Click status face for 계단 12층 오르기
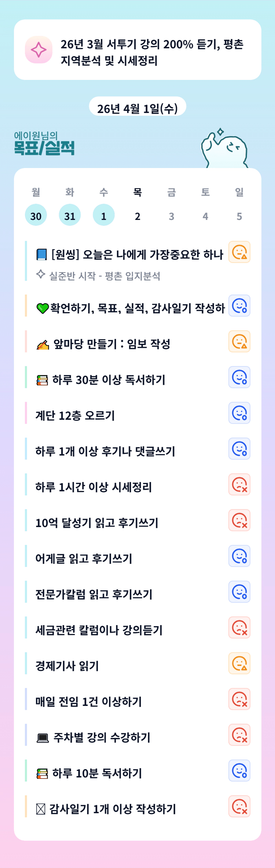 coord(239,413)
